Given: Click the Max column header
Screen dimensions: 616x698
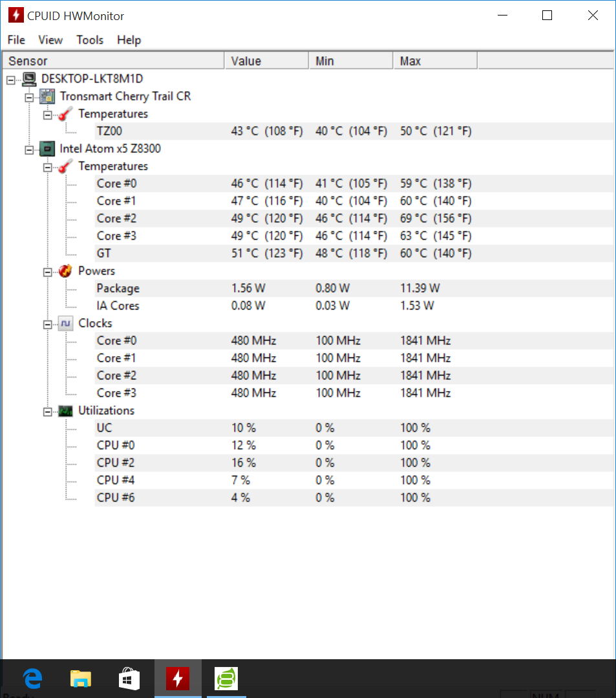Looking at the screenshot, I should click(434, 59).
